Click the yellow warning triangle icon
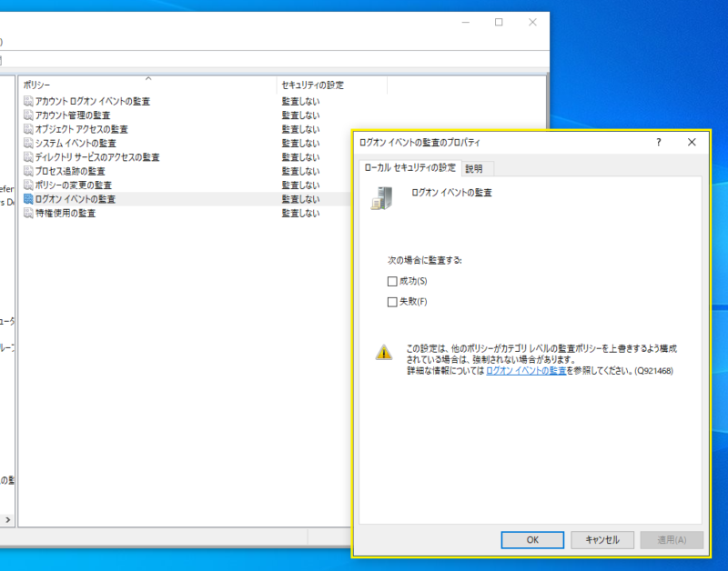The height and width of the screenshot is (571, 728). pos(384,353)
